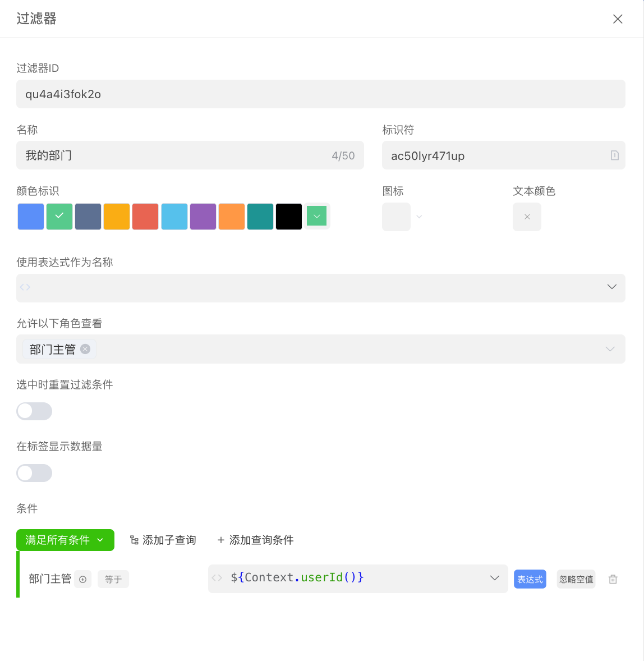Open the 满足所有条件 dropdown
The image size is (644, 661).
click(65, 539)
